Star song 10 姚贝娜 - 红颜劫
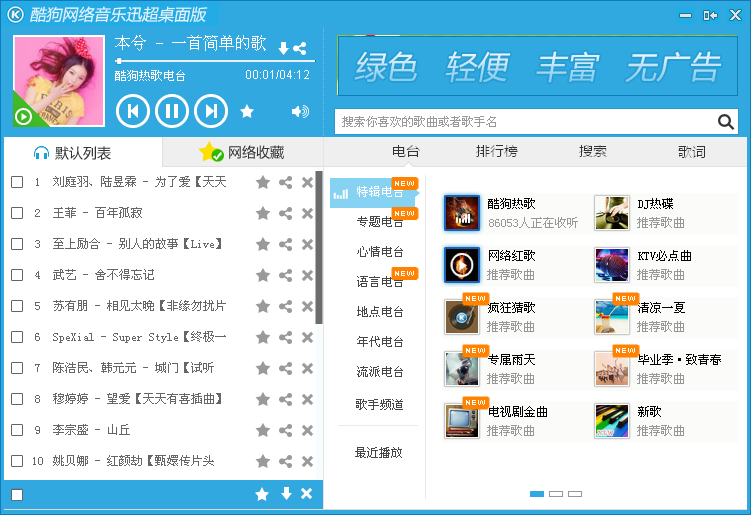 coord(262,461)
